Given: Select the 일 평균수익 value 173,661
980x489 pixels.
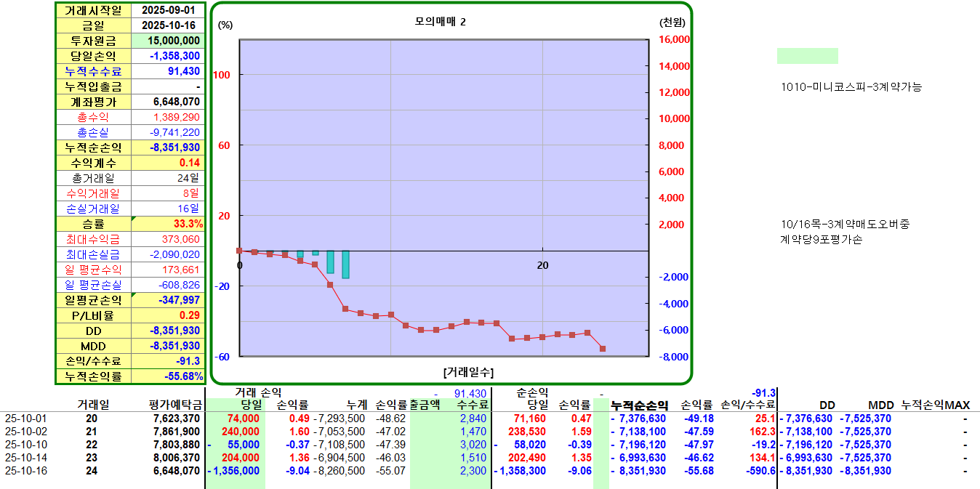Looking at the screenshot, I should click(x=168, y=270).
